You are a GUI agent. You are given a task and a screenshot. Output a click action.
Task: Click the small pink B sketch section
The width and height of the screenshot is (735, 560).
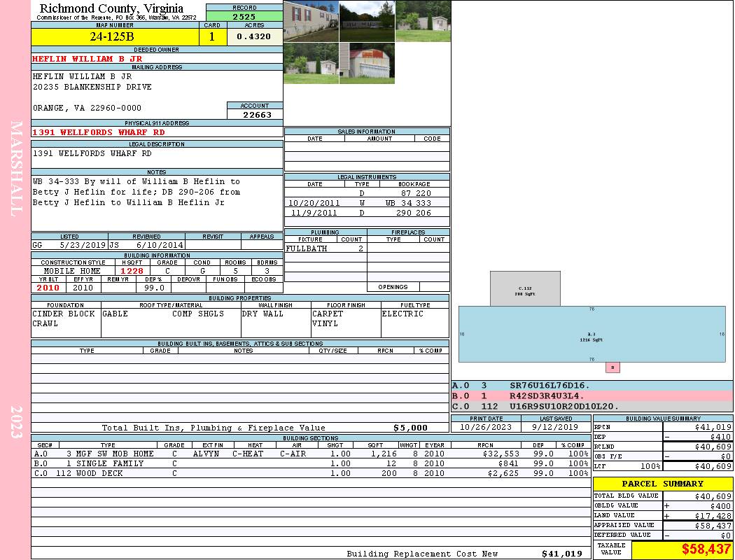point(612,367)
